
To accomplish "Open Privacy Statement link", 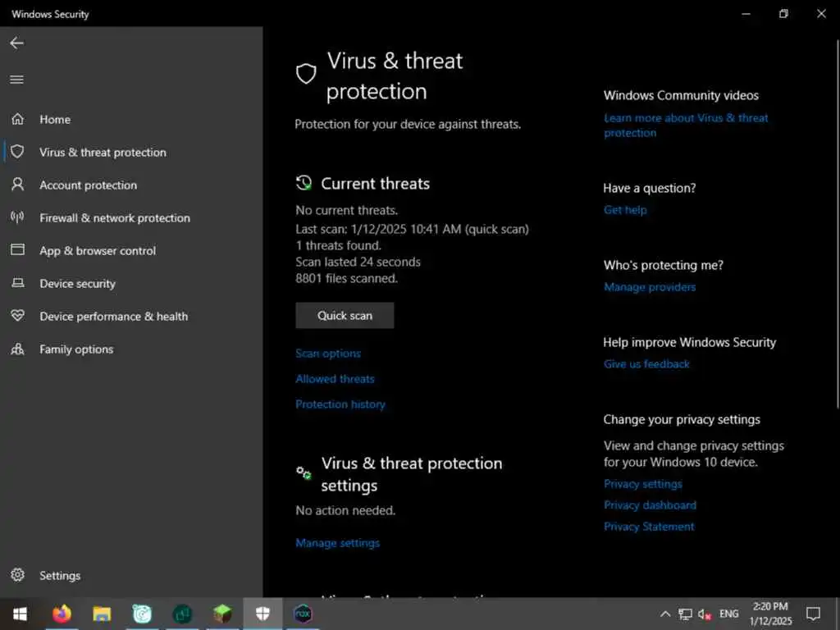I will [x=649, y=526].
